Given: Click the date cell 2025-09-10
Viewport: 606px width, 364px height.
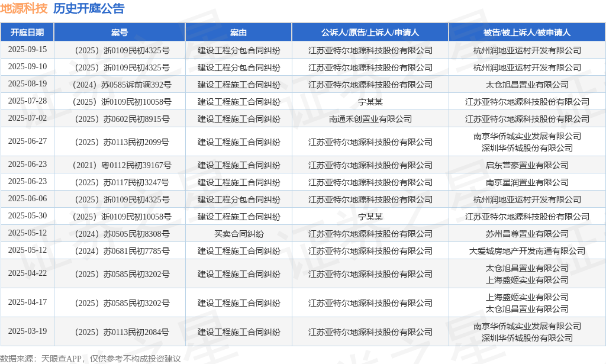Looking at the screenshot, I should coord(27,66).
